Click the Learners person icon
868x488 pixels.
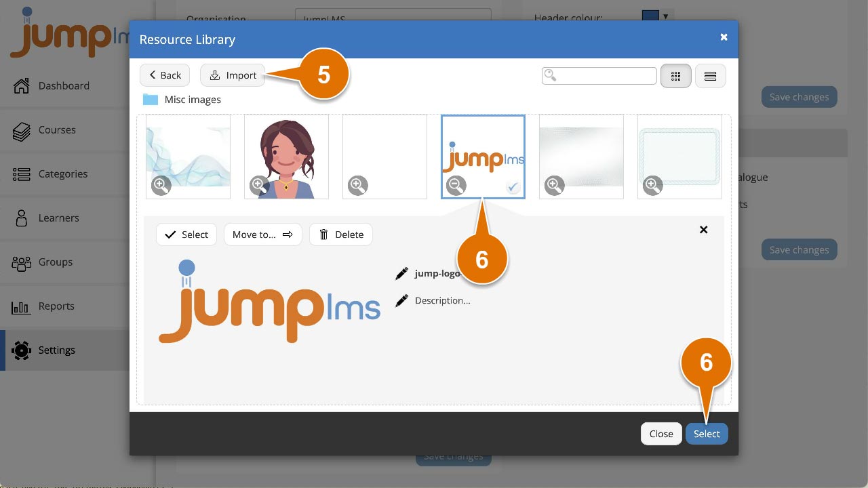coord(22,218)
